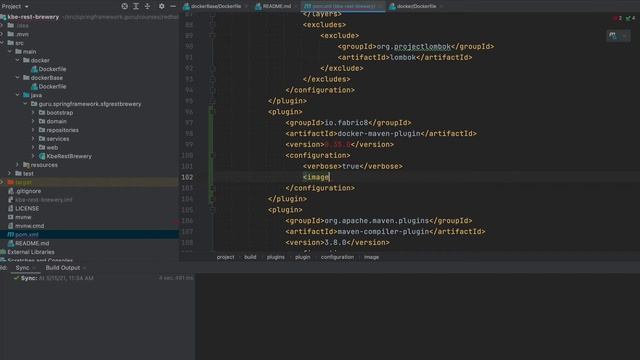Collapse the dockerBase folder
The width and height of the screenshot is (640, 360).
18,78
